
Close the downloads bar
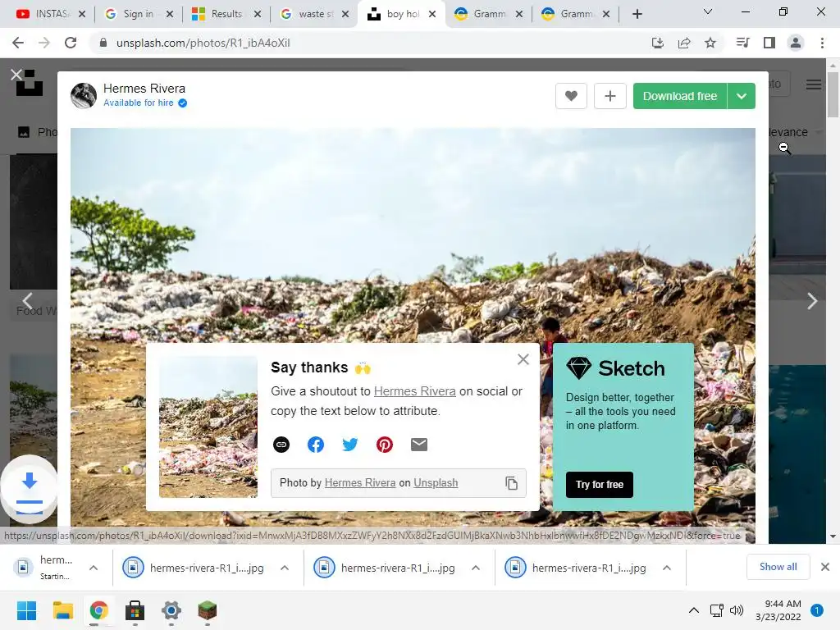[825, 567]
